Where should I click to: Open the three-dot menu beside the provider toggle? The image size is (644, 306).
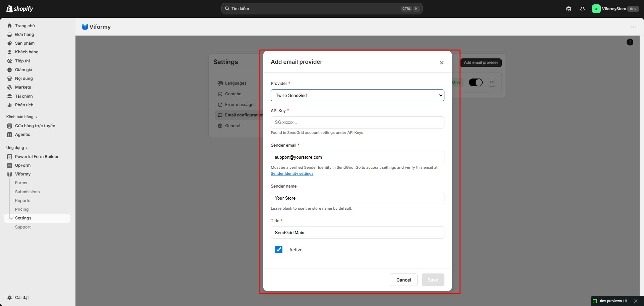pyautogui.click(x=492, y=82)
